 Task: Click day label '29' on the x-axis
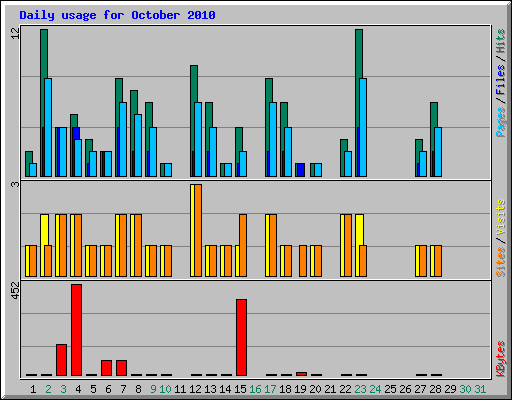coord(450,389)
